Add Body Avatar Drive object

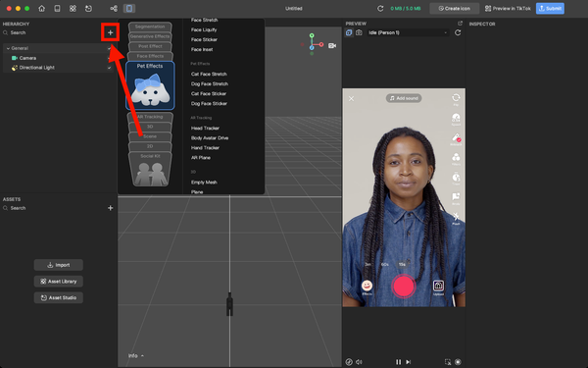210,137
